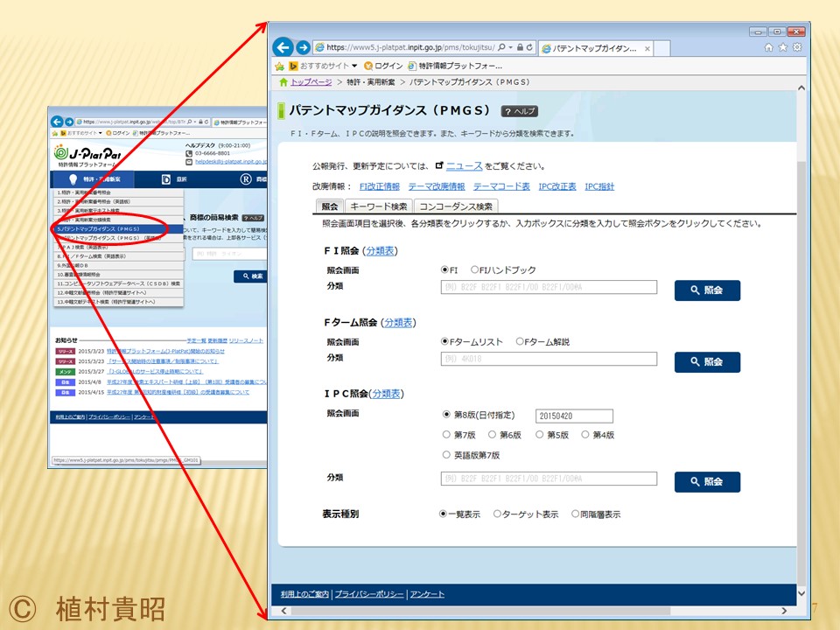Click refresh icon in PMGS window address bar
The height and width of the screenshot is (630, 840).
coord(529,47)
